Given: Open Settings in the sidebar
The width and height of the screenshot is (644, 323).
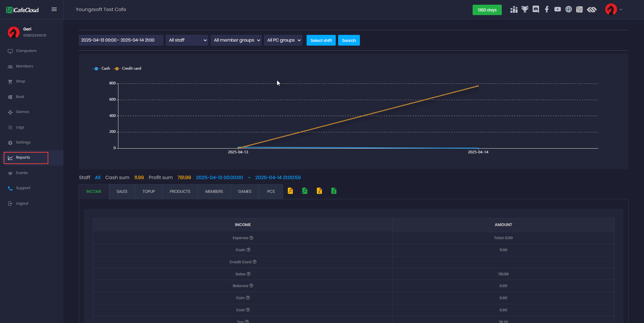Looking at the screenshot, I should click(x=23, y=143).
